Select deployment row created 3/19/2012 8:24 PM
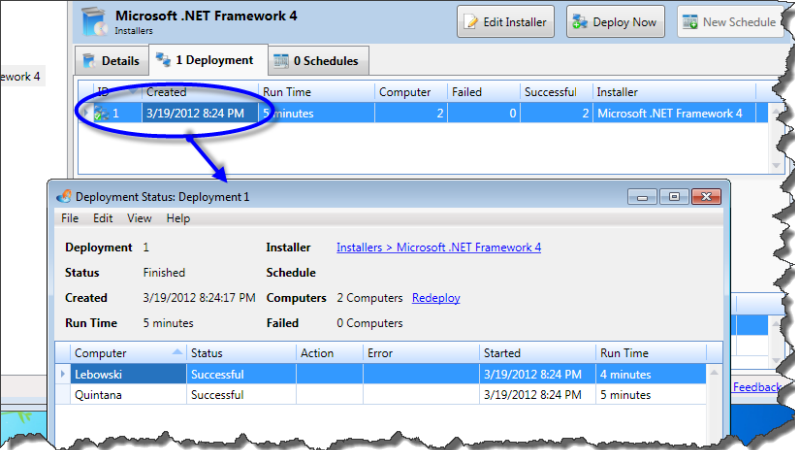 pos(424,112)
